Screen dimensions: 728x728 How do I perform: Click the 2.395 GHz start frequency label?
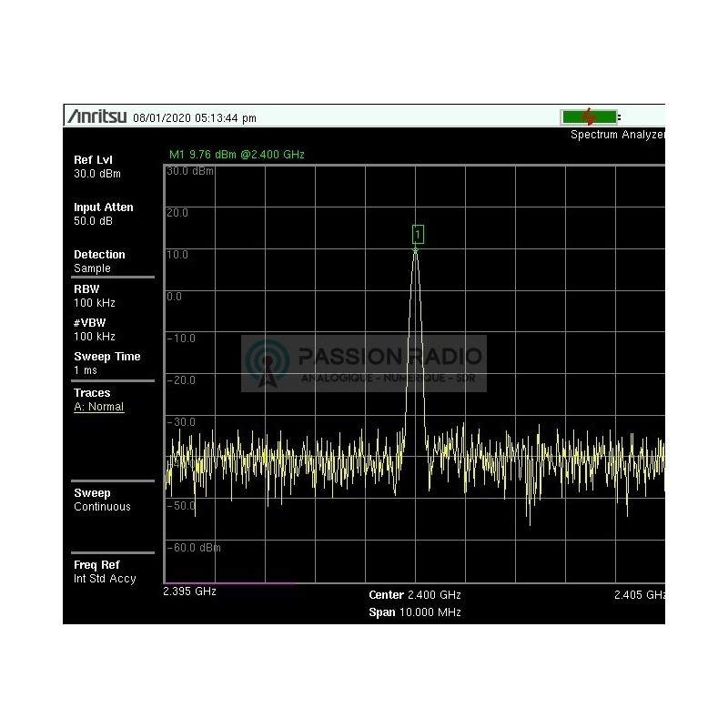click(x=189, y=591)
